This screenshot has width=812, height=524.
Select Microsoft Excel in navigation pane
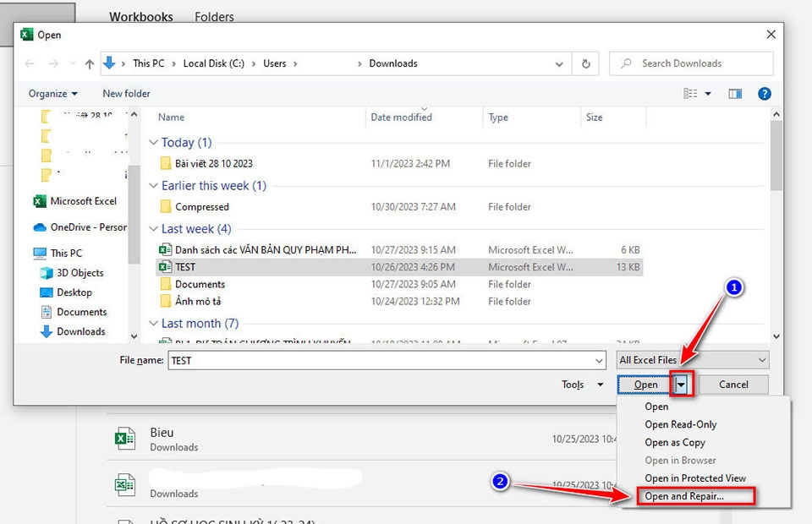point(75,201)
